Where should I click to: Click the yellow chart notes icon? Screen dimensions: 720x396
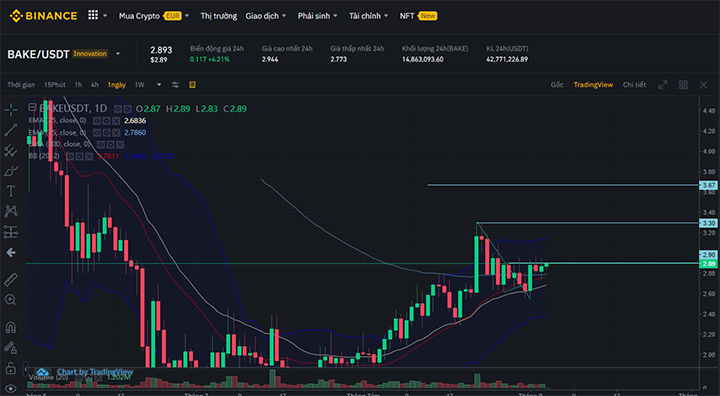coord(192,85)
